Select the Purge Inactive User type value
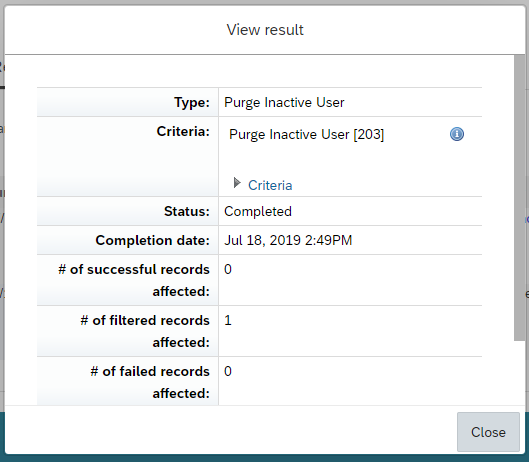This screenshot has width=529, height=462. point(284,102)
